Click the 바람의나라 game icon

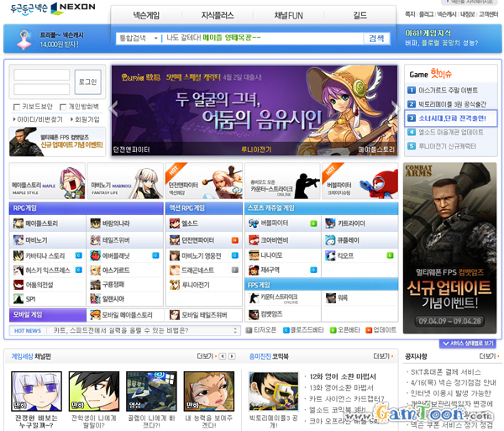pyautogui.click(x=95, y=223)
